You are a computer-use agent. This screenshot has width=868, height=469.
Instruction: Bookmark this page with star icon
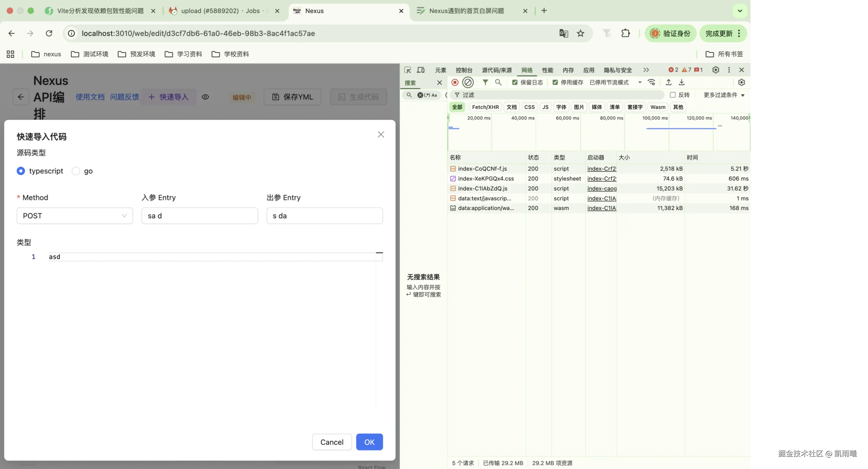(580, 33)
